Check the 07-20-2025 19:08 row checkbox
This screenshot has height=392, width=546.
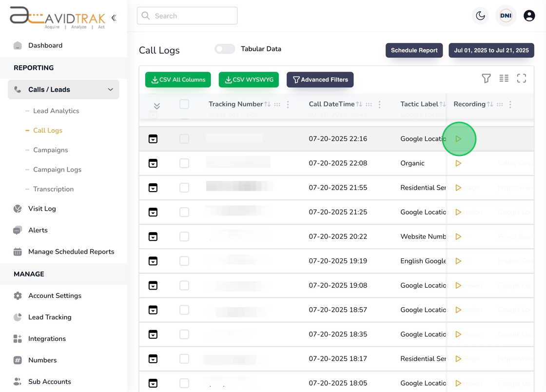pos(184,286)
